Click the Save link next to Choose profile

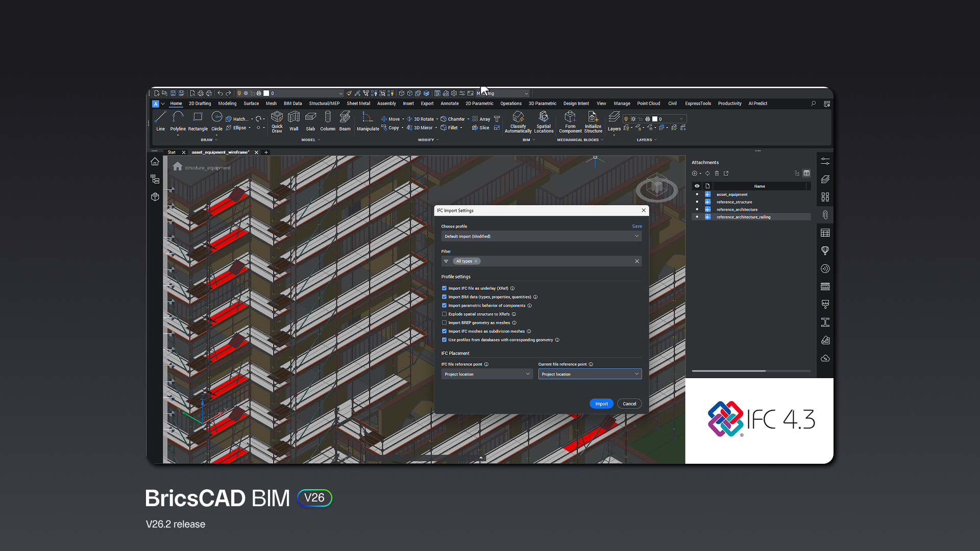point(637,226)
